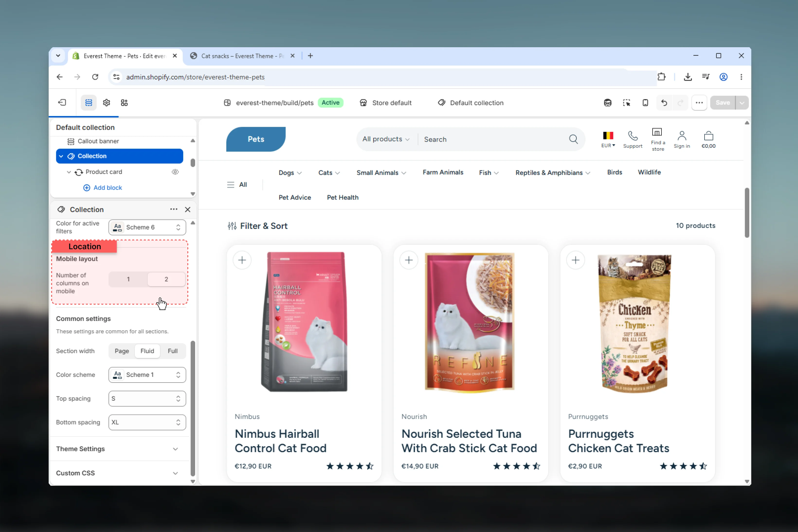Go to Farm Animals menu item
This screenshot has height=532, width=798.
[x=443, y=172]
